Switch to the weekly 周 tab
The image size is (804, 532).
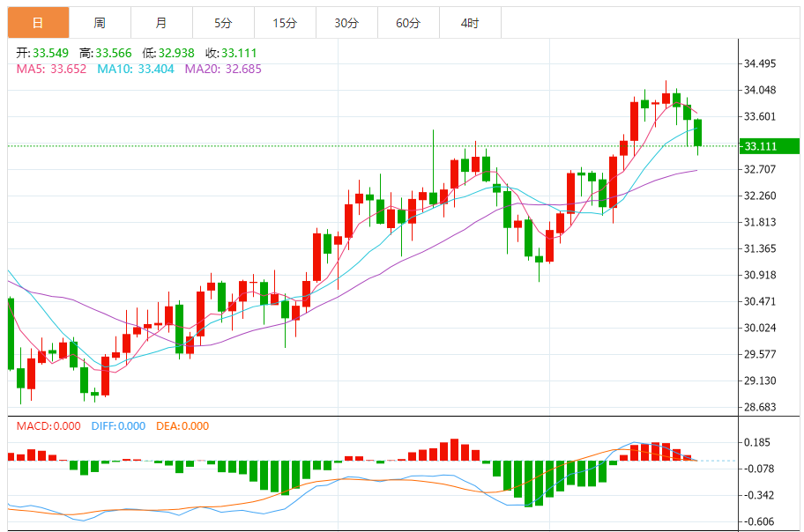(x=100, y=23)
